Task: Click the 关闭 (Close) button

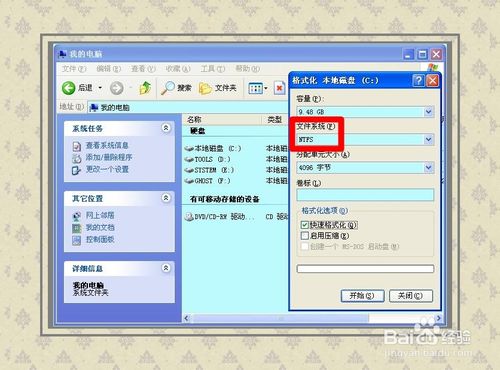Action: [411, 296]
